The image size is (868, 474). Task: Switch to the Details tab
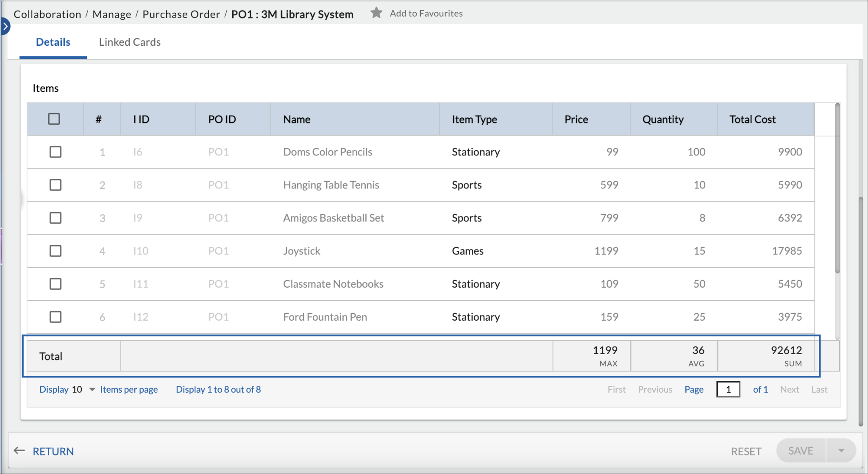click(x=53, y=42)
